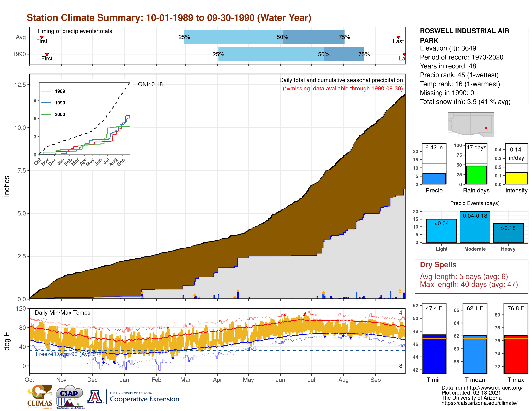Click the red First marker in Avg row
Viewport: 532px width, 411px height.
click(x=42, y=37)
